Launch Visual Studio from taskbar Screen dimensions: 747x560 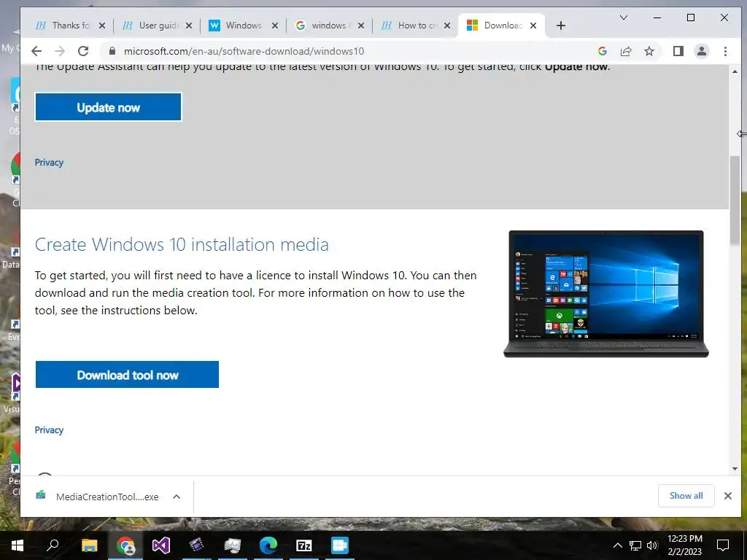161,545
